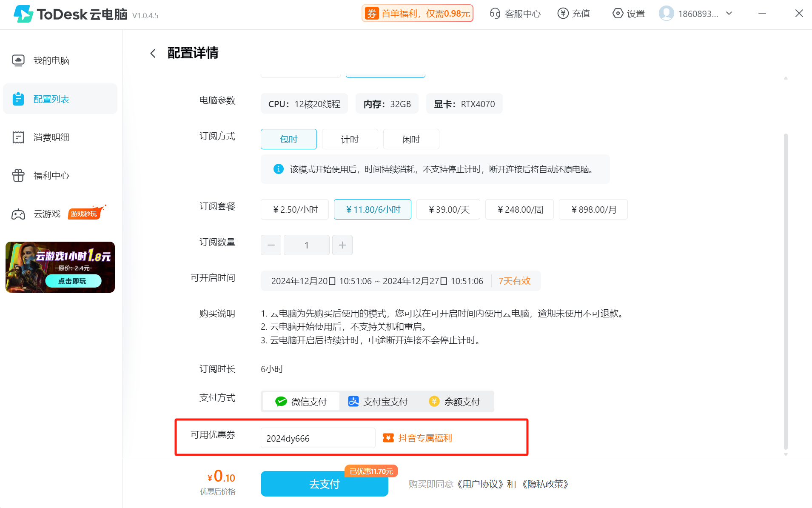Click the ¥0.10 discounted price
This screenshot has width=812, height=508.
221,476
